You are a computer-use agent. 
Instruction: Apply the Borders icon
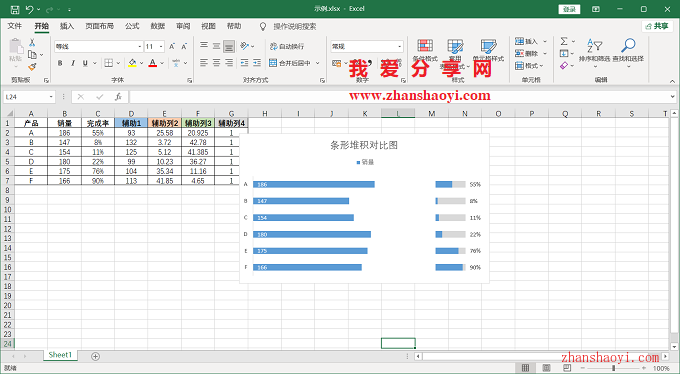point(108,63)
